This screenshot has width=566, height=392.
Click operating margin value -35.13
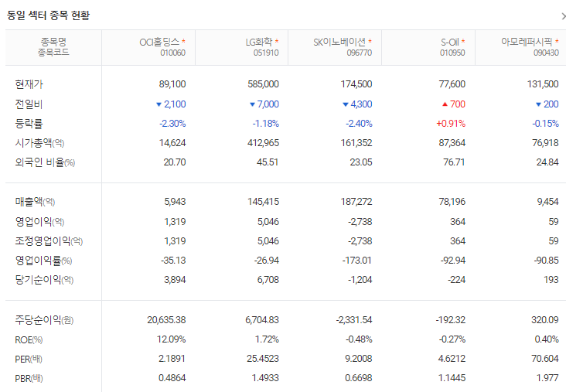173,261
